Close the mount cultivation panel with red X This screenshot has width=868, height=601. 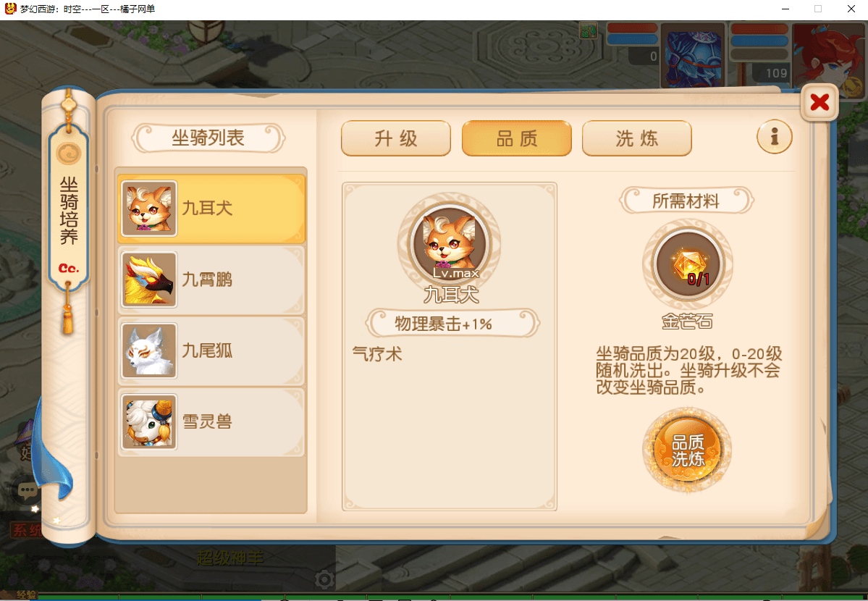click(x=819, y=102)
